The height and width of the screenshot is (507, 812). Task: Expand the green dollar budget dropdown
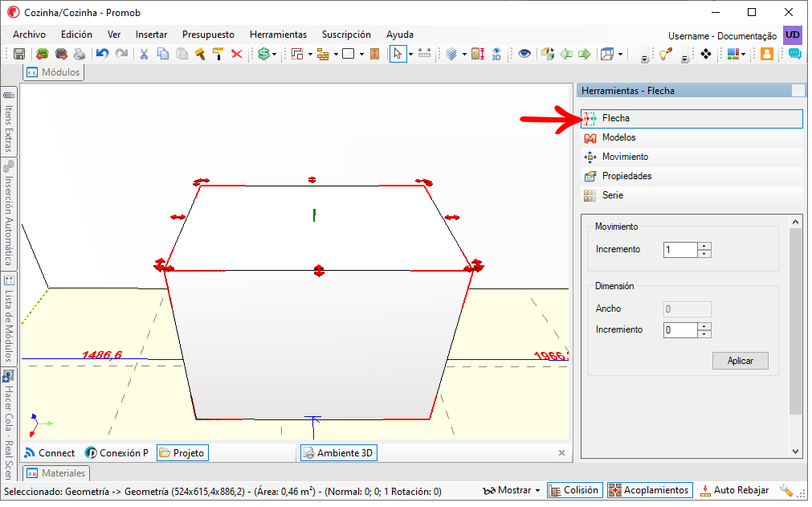[x=275, y=54]
